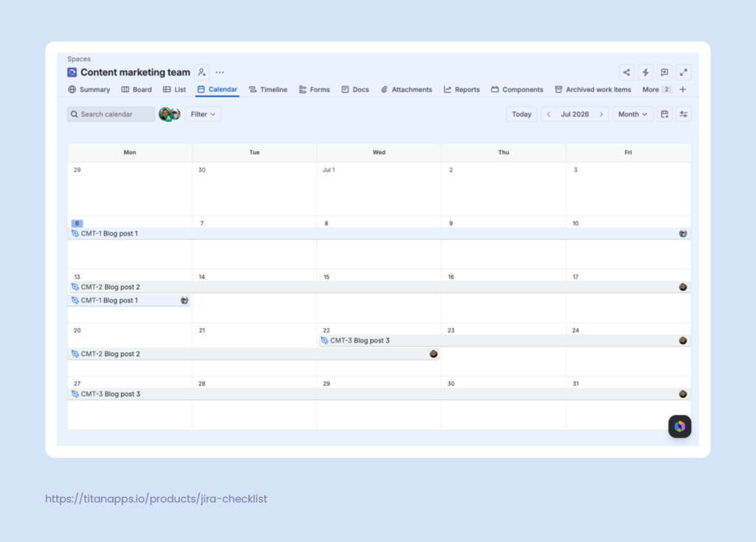756x542 pixels.
Task: Click the second assignee avatar filter
Action: tap(176, 114)
